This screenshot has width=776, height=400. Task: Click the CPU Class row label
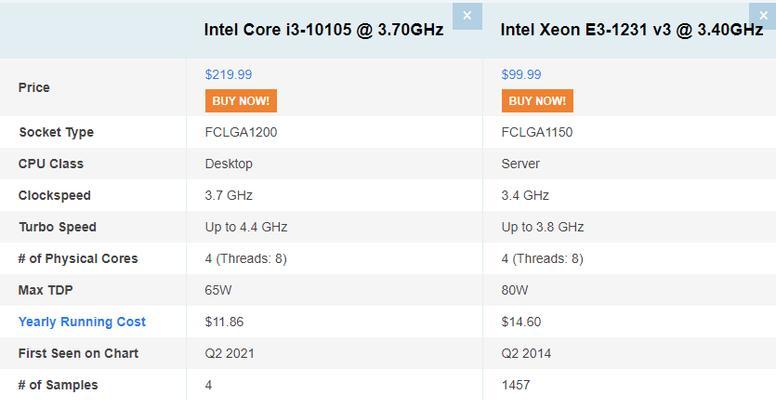pyautogui.click(x=51, y=164)
